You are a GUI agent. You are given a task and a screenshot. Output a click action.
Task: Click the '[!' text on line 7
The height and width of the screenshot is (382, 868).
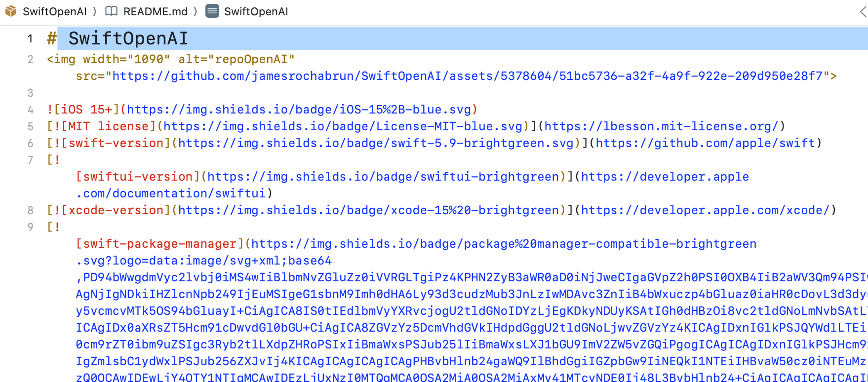[x=53, y=160]
